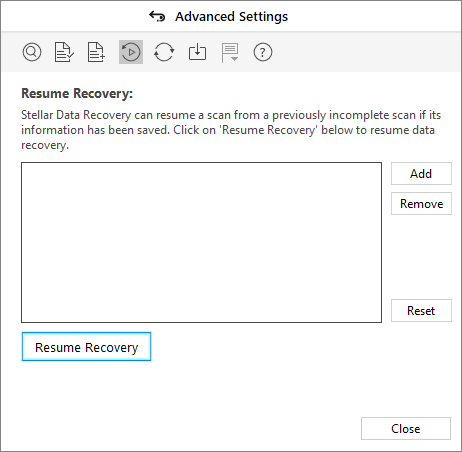Click the Stellar Data Recovery description text

[x=231, y=130]
